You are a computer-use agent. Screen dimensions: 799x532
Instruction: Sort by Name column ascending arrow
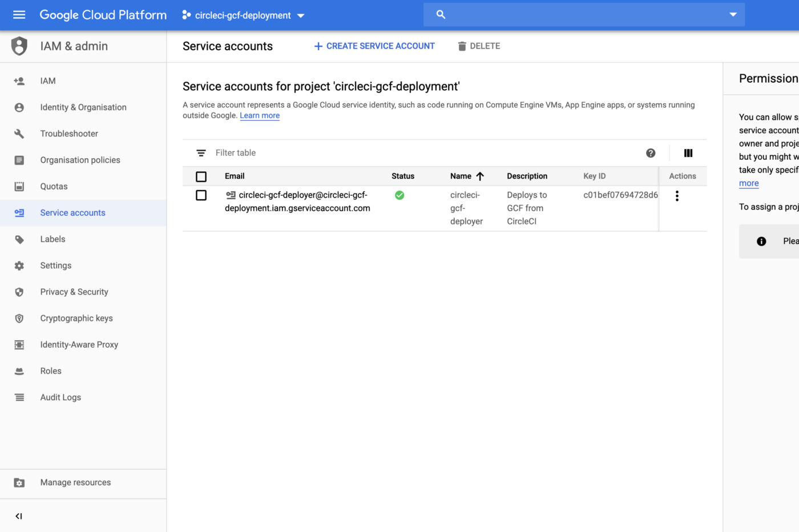pyautogui.click(x=480, y=176)
